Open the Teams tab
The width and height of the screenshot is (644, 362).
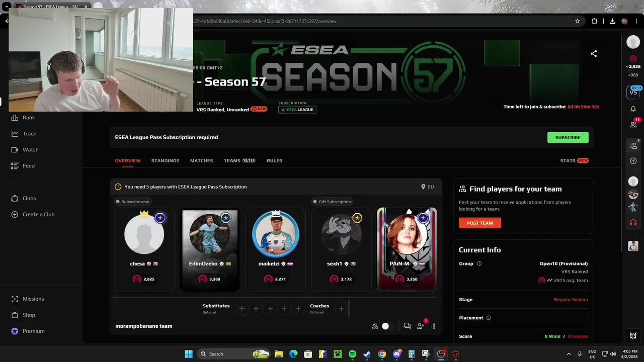(239, 160)
